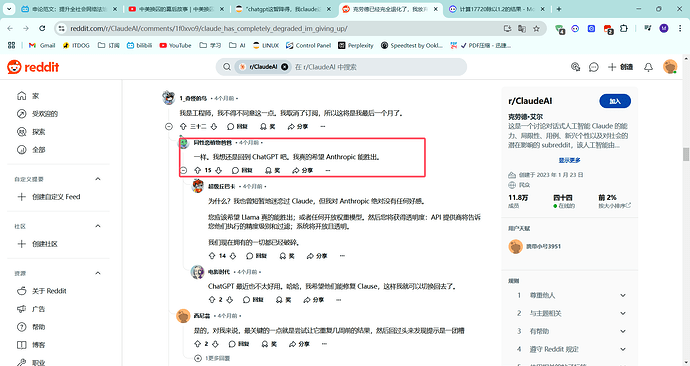
Task: Click the search magnifier icon
Action: 227,67
